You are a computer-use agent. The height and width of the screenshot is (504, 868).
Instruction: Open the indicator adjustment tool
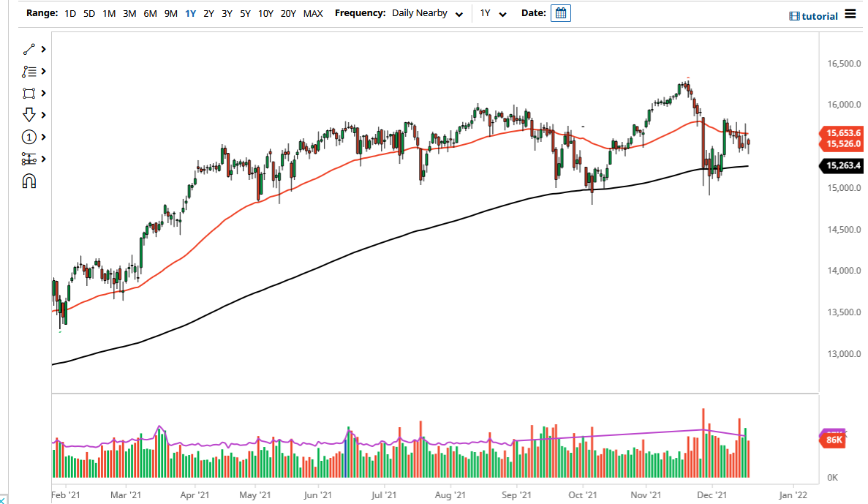[x=29, y=159]
